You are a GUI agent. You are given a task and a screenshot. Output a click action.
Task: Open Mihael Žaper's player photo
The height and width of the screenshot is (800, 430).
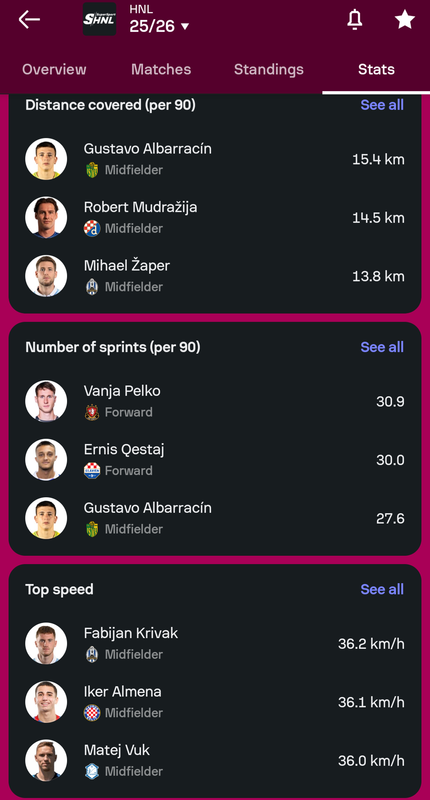coord(46,276)
